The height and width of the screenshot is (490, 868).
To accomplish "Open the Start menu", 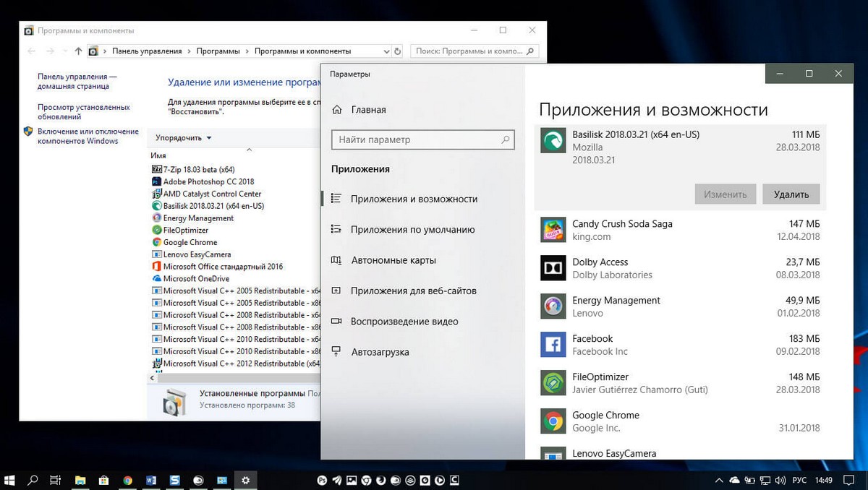I will (10, 479).
